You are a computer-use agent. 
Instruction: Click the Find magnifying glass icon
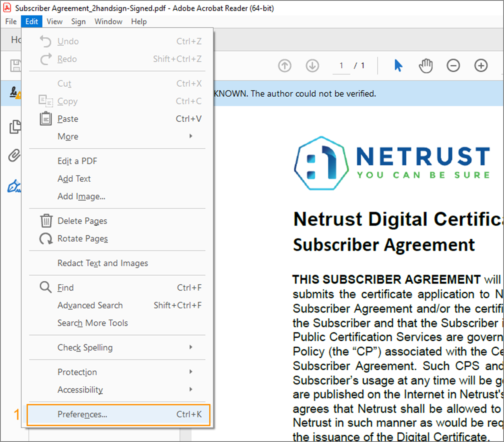click(45, 287)
